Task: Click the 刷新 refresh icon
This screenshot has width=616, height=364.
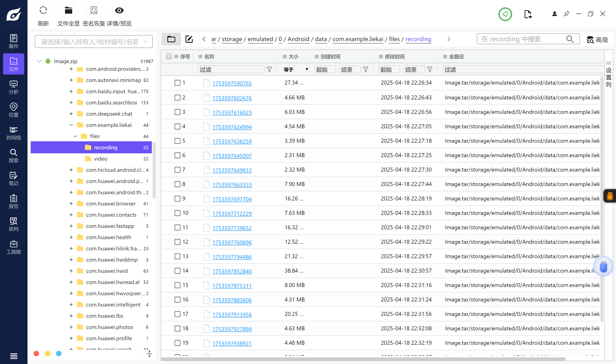Action: pyautogui.click(x=43, y=10)
